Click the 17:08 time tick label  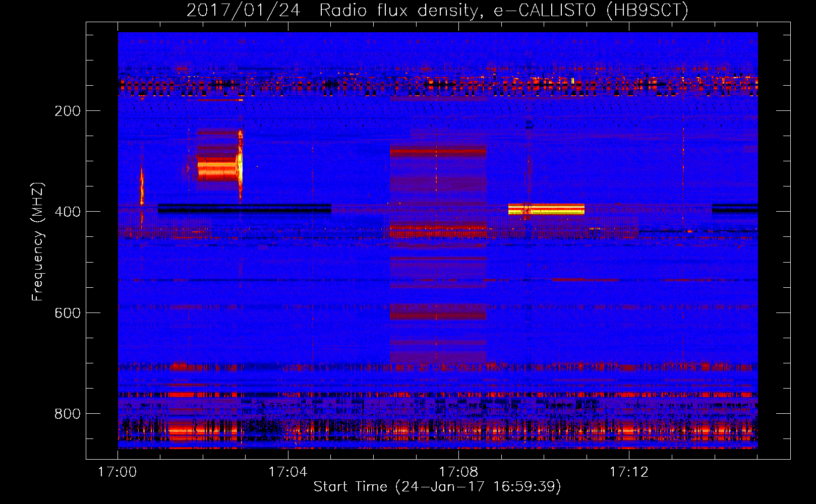[458, 472]
